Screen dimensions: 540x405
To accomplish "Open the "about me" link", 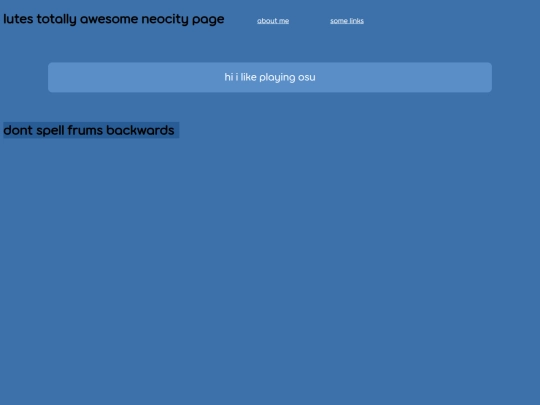I will (x=273, y=21).
